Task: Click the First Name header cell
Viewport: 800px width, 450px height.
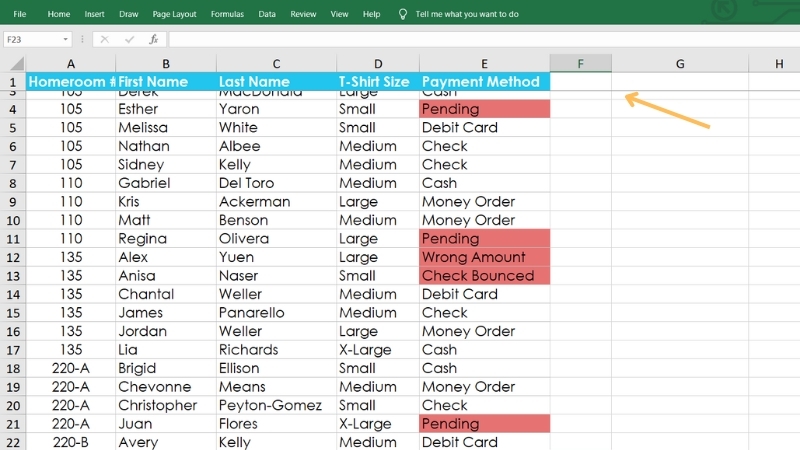Action: click(x=166, y=82)
